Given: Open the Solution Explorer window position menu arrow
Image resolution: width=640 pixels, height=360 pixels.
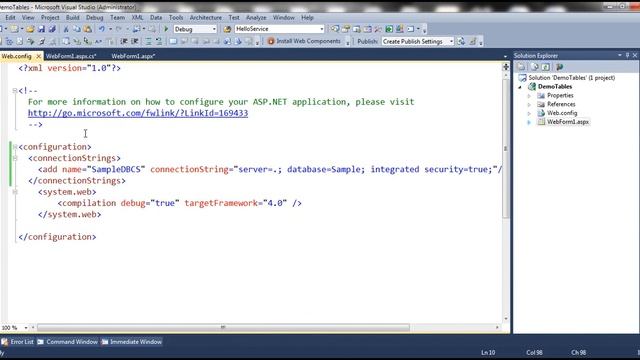Looking at the screenshot, I should [620, 55].
